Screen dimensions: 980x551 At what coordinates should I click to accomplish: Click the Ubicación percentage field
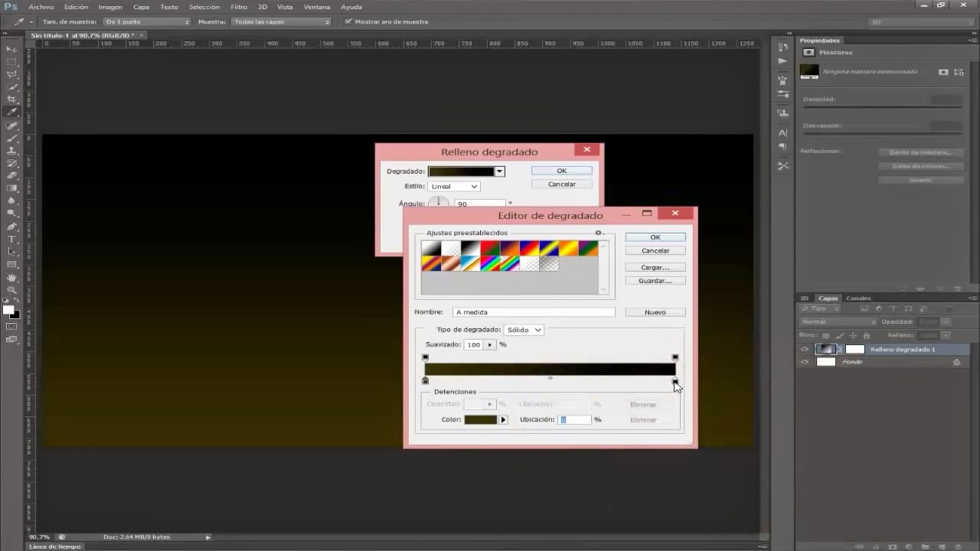click(x=575, y=419)
